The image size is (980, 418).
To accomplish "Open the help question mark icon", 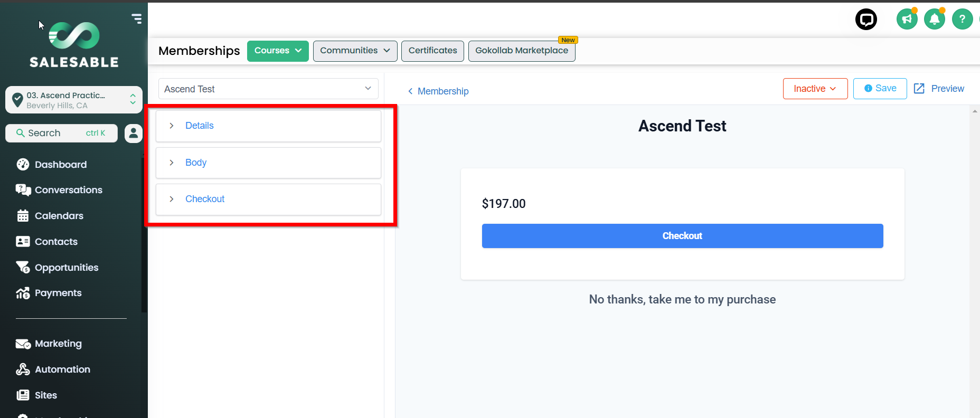I will (x=962, y=20).
